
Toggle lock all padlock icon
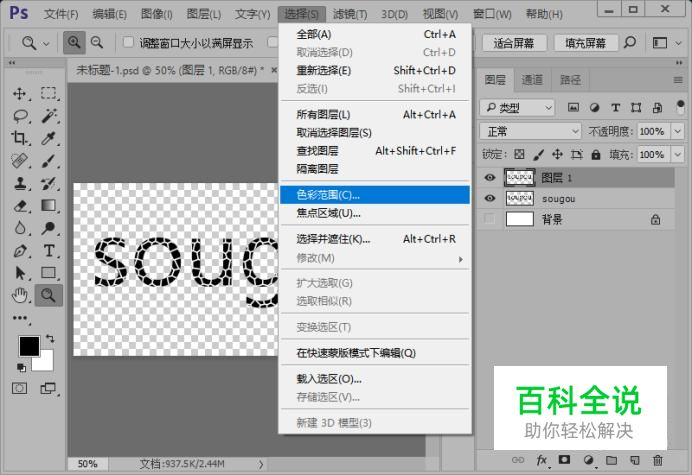point(596,154)
